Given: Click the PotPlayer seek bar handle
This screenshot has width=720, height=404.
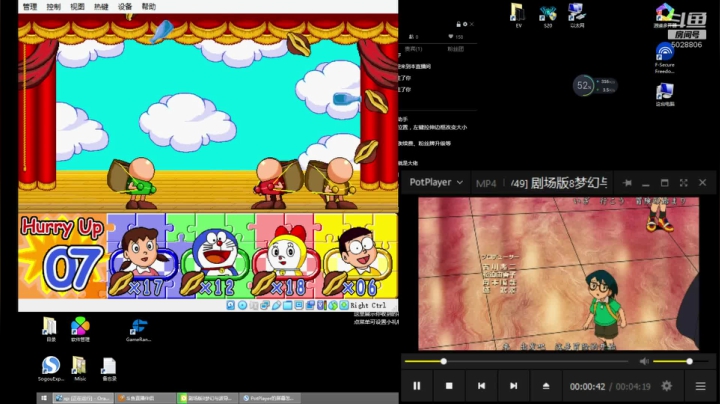Looking at the screenshot, I should pos(444,361).
